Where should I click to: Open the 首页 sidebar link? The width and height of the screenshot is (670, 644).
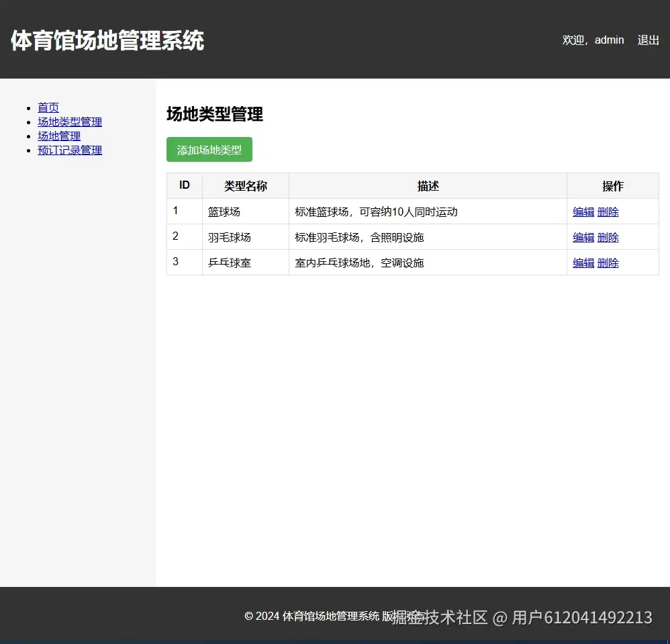48,107
